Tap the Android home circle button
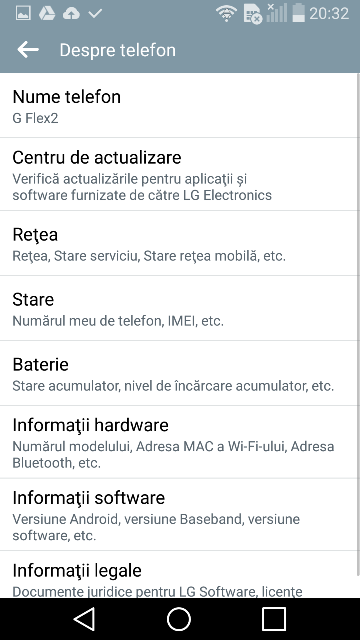 coord(179,619)
